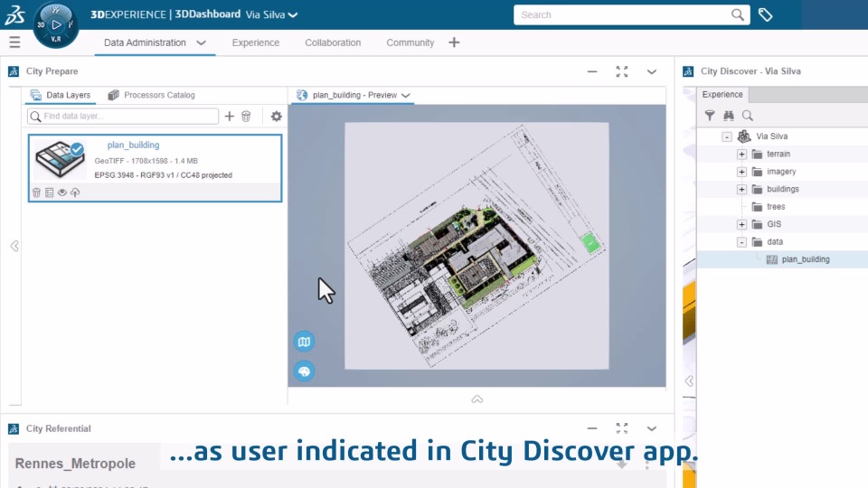Add a new dashboard tab with plus
The height and width of the screenshot is (488, 868).
[454, 42]
